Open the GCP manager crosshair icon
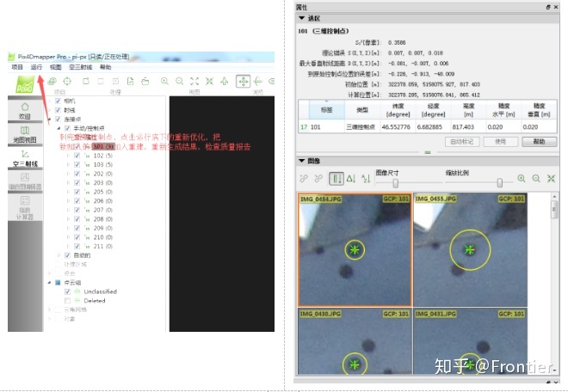This screenshot has height=392, width=568. pos(67,81)
